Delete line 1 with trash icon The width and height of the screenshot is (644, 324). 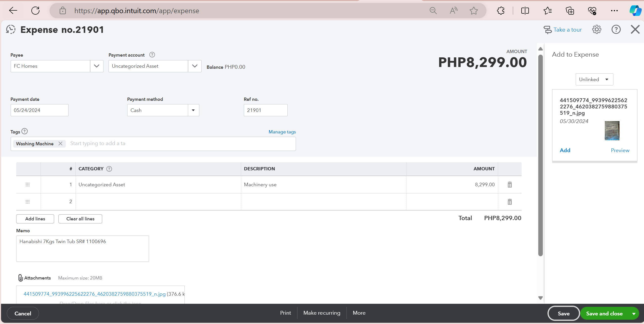click(509, 185)
